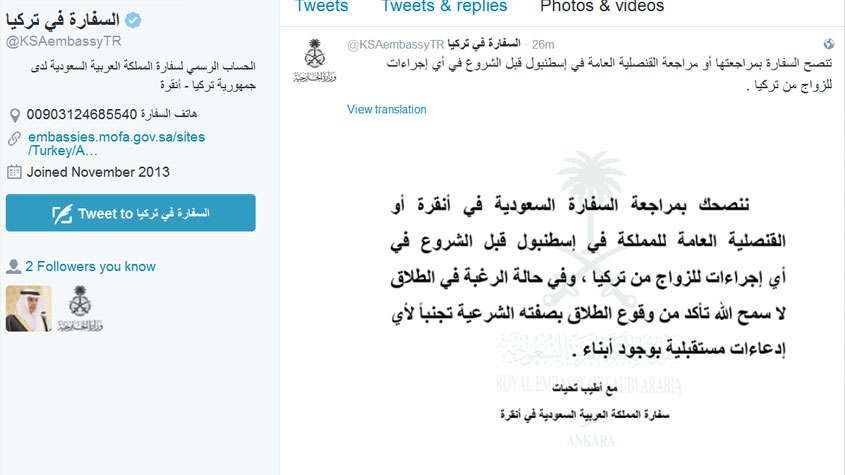
Task: Click the globe icon on the tweet
Action: (x=828, y=44)
